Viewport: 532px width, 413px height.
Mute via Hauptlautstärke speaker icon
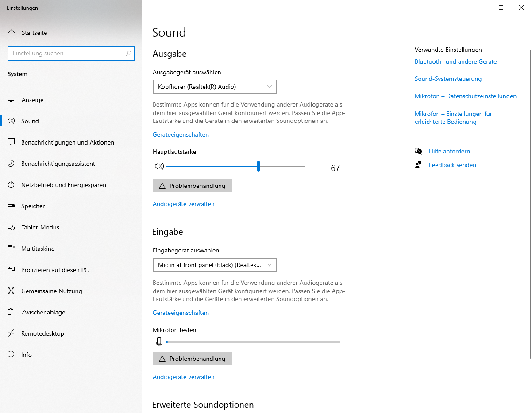coord(159,166)
